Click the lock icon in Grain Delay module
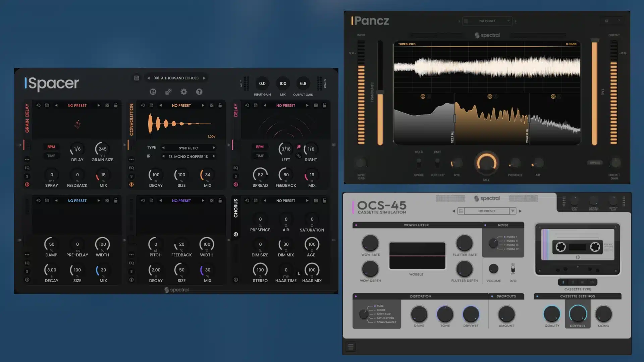 [x=116, y=105]
